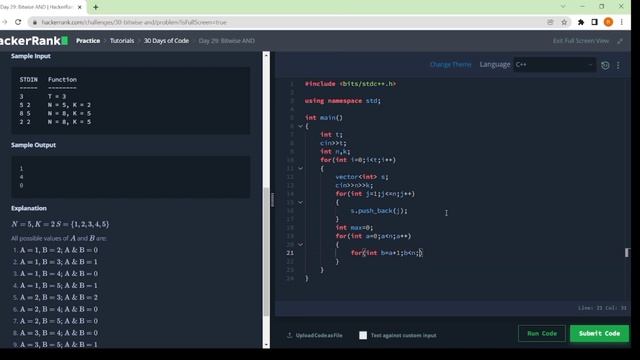This screenshot has width=640, height=360.
Task: Collapse the main function fold arrow
Action: tap(300, 126)
